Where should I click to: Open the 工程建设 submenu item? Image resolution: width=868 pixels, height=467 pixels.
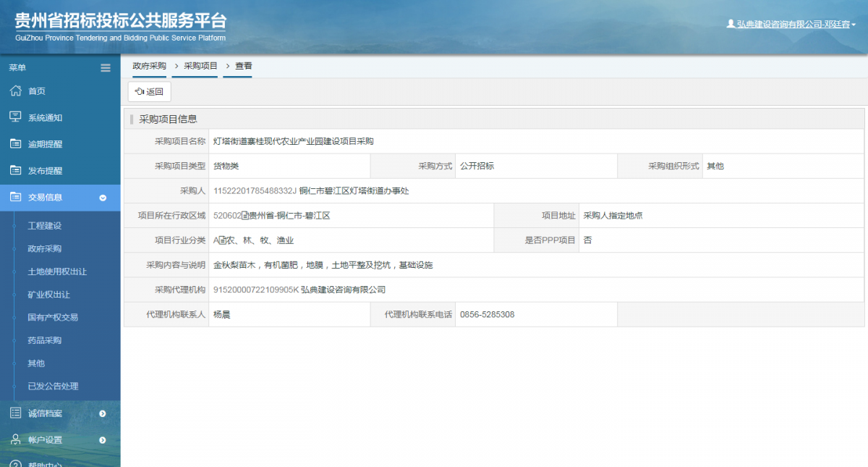[x=45, y=225]
